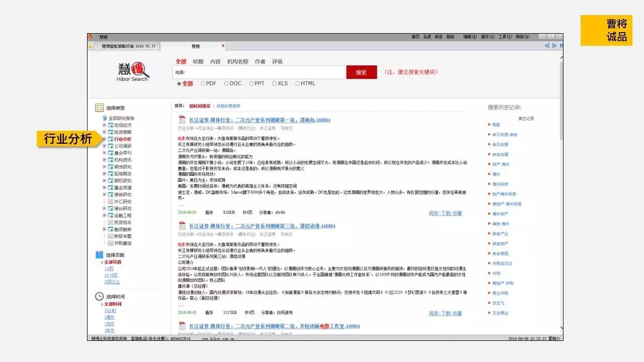
Task: Select the PPT file type radio
Action: [x=251, y=83]
